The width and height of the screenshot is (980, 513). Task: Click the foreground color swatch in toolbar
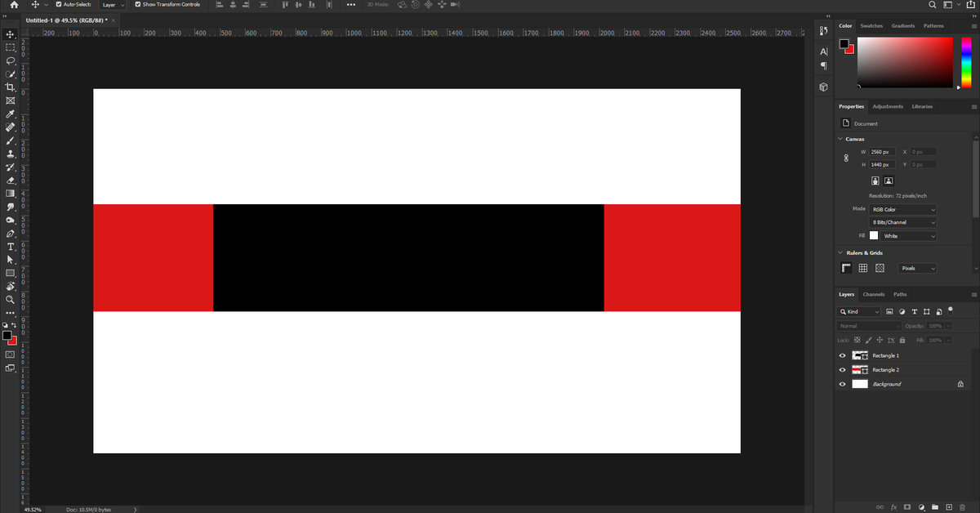coord(7,336)
